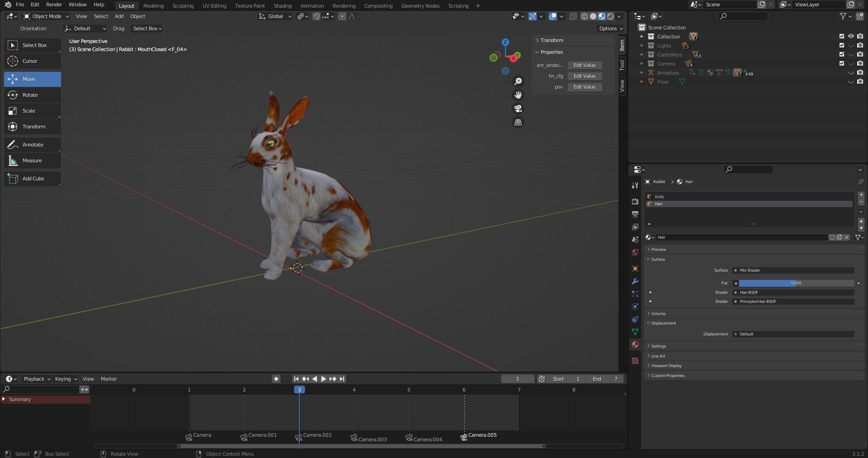The image size is (868, 458).
Task: Click the zoom magnifier viewport icon
Action: pos(518,81)
